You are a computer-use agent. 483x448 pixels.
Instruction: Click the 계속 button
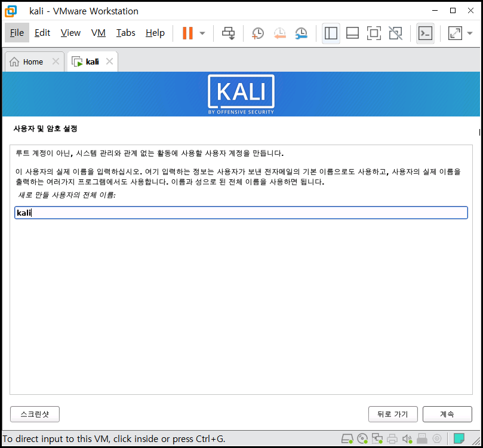(447, 414)
